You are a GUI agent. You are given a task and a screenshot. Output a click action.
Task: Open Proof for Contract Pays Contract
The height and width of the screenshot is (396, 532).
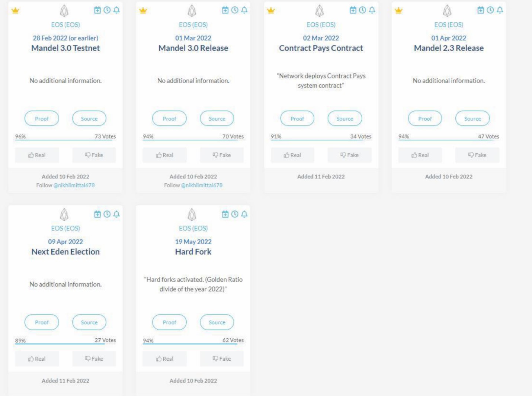click(297, 119)
